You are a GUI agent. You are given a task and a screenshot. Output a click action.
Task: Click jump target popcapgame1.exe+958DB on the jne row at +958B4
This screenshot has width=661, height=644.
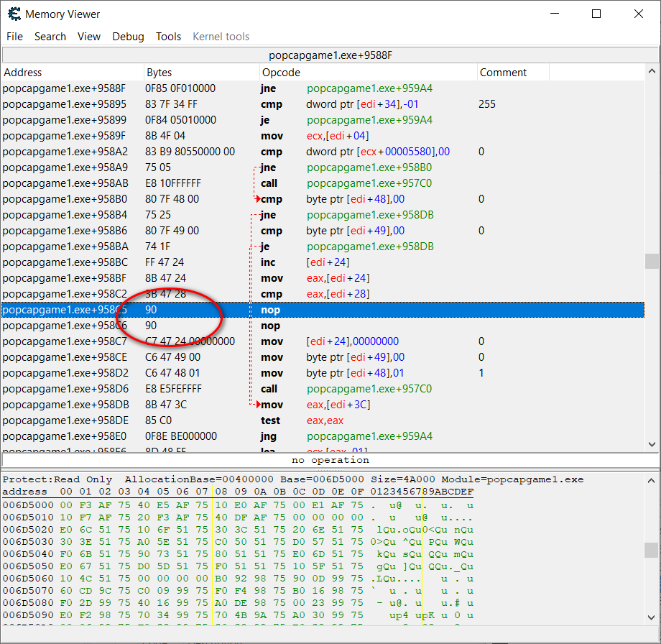click(x=370, y=215)
